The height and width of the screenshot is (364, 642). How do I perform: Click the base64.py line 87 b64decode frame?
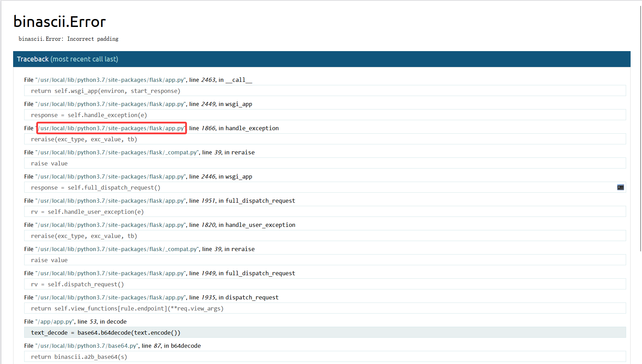click(x=112, y=346)
